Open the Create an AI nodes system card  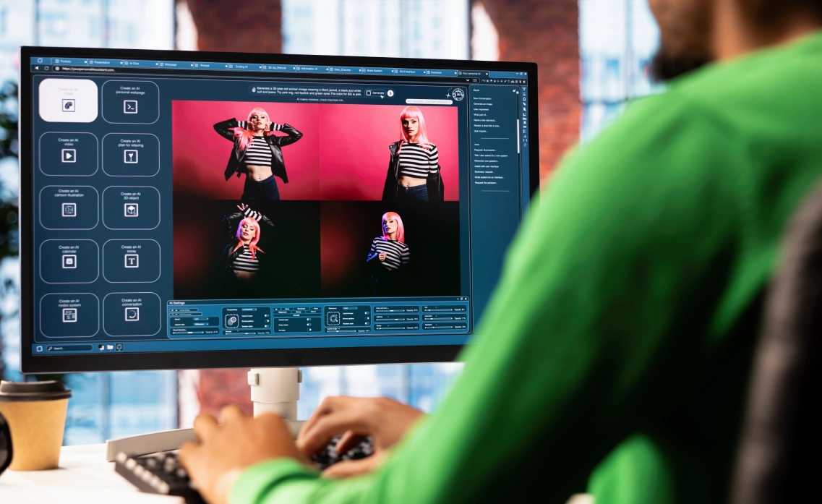pyautogui.click(x=69, y=315)
